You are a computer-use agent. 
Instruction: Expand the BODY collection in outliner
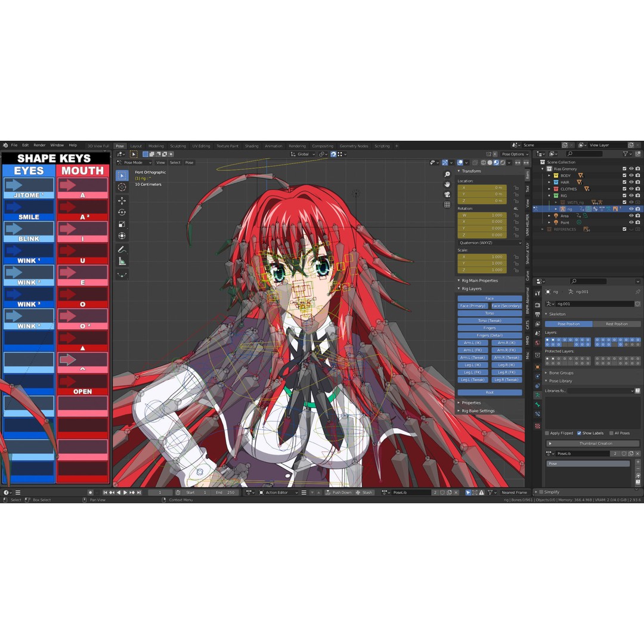[549, 175]
